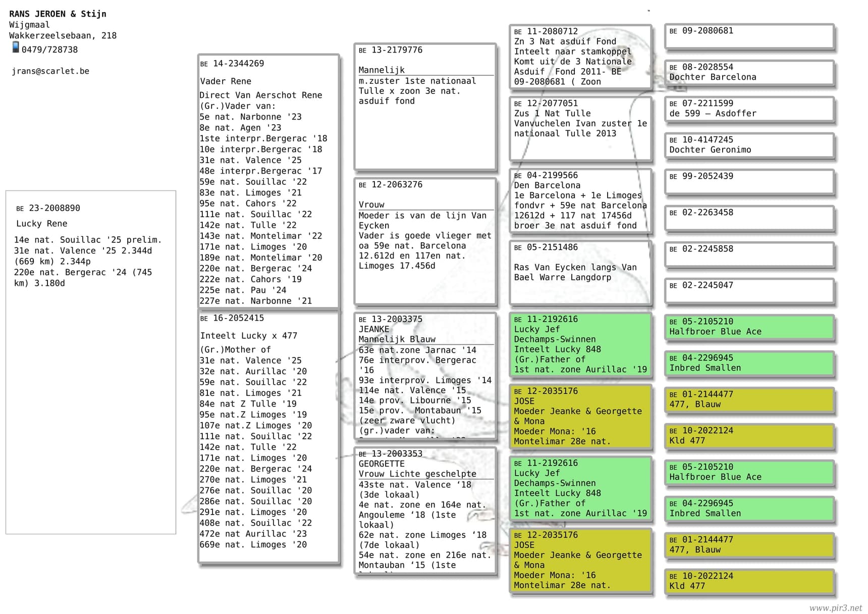Viewport: 868px width, 614px height.
Task: Select the empty box BE 99-2052439
Action: pyautogui.click(x=749, y=182)
